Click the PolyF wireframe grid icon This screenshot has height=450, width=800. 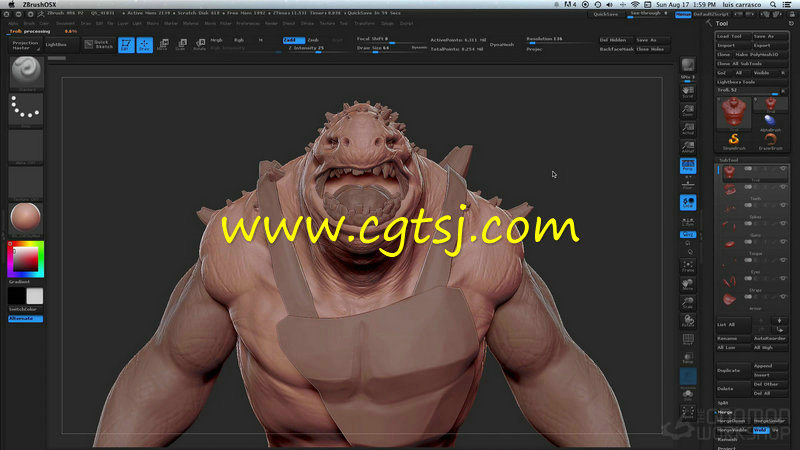click(688, 340)
